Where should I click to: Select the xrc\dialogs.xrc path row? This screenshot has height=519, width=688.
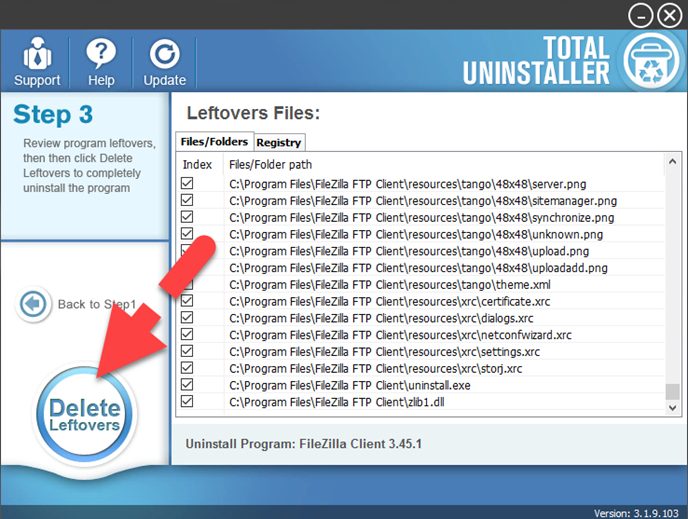(x=381, y=318)
